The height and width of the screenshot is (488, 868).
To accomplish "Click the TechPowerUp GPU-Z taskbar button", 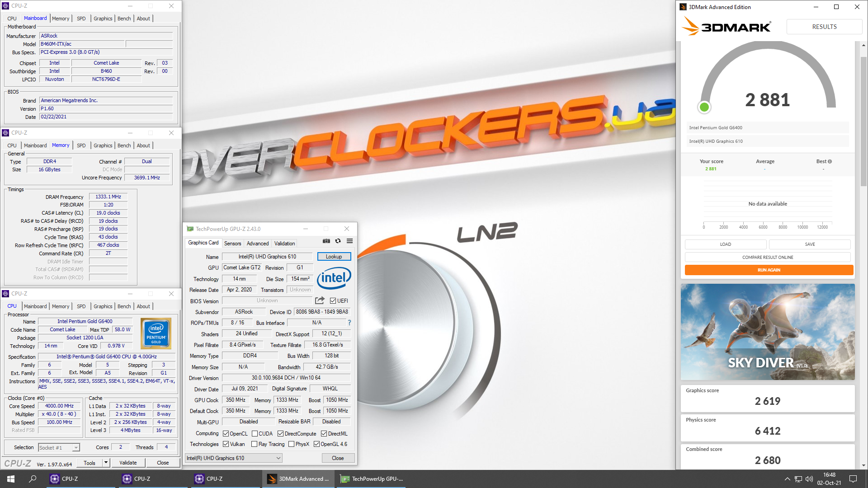I will pyautogui.click(x=371, y=479).
